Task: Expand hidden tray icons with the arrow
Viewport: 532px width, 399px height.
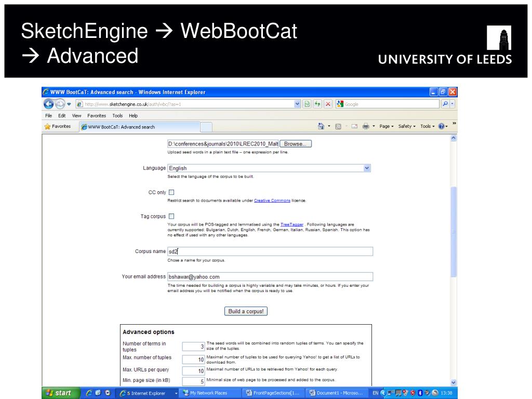Action: (383, 393)
